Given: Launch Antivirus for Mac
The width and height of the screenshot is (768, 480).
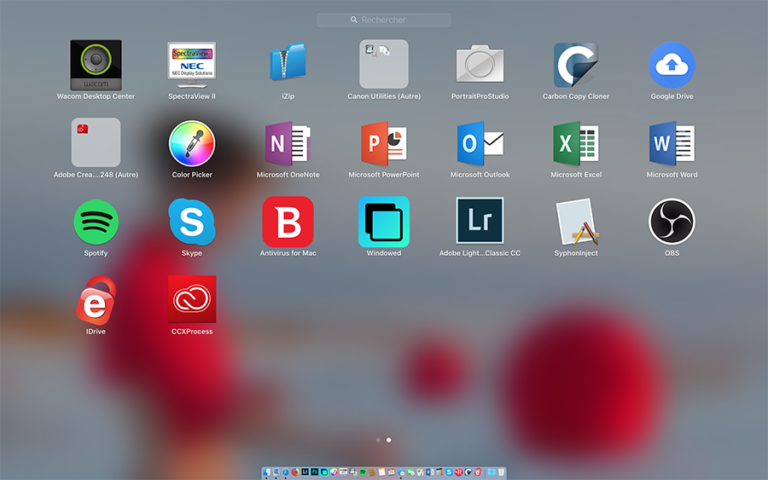Looking at the screenshot, I should pyautogui.click(x=288, y=222).
